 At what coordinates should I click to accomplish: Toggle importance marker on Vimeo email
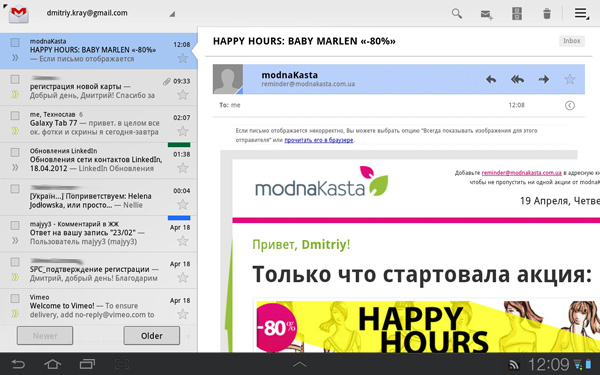tap(15, 314)
